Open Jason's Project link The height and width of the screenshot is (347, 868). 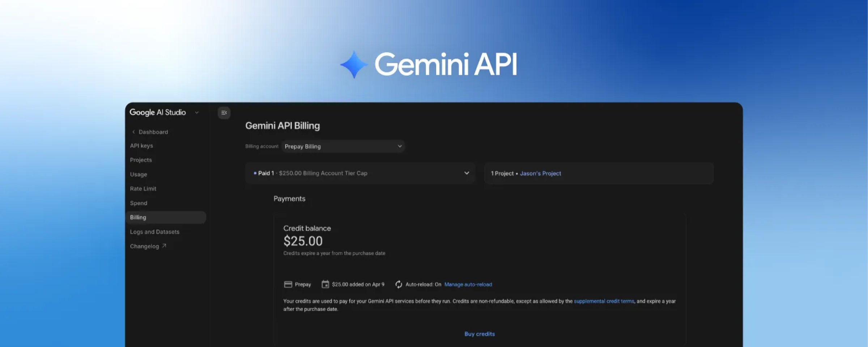[540, 173]
